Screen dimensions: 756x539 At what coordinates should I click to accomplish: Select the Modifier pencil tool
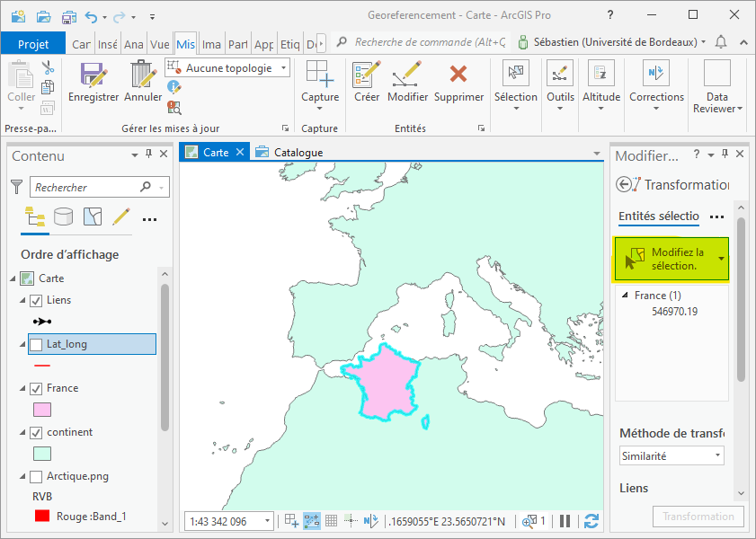point(407,75)
